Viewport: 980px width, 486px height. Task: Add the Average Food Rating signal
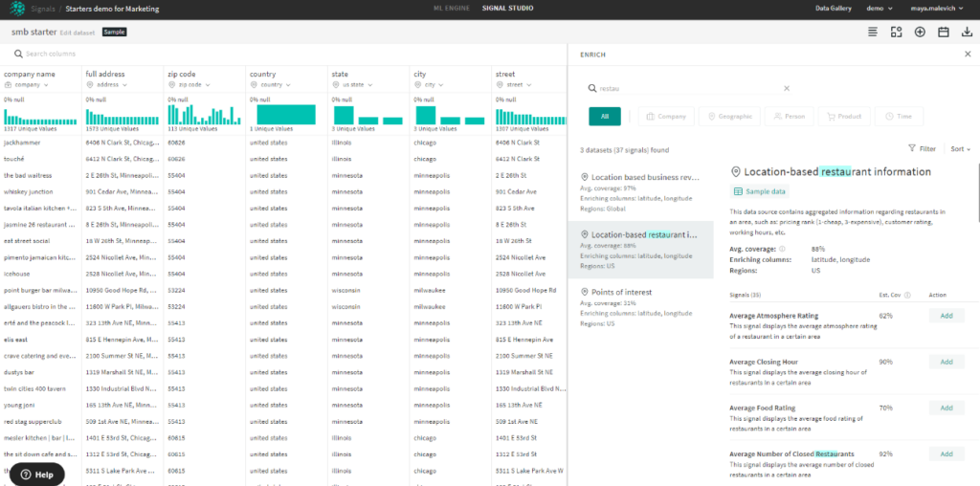click(947, 408)
